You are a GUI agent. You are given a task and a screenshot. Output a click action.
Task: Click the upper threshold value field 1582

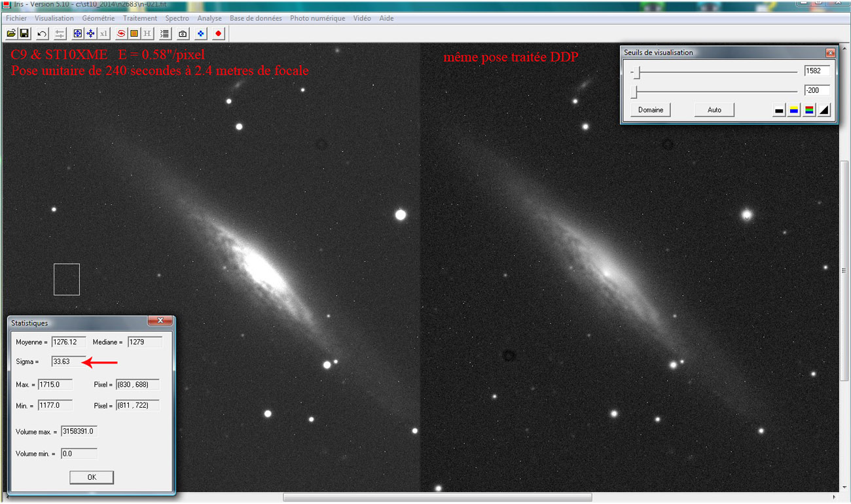pos(817,71)
